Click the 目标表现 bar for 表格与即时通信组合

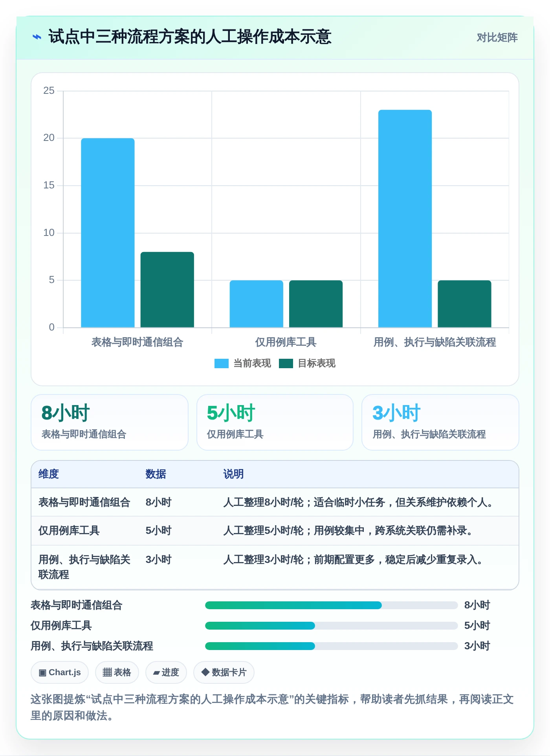[x=167, y=290]
